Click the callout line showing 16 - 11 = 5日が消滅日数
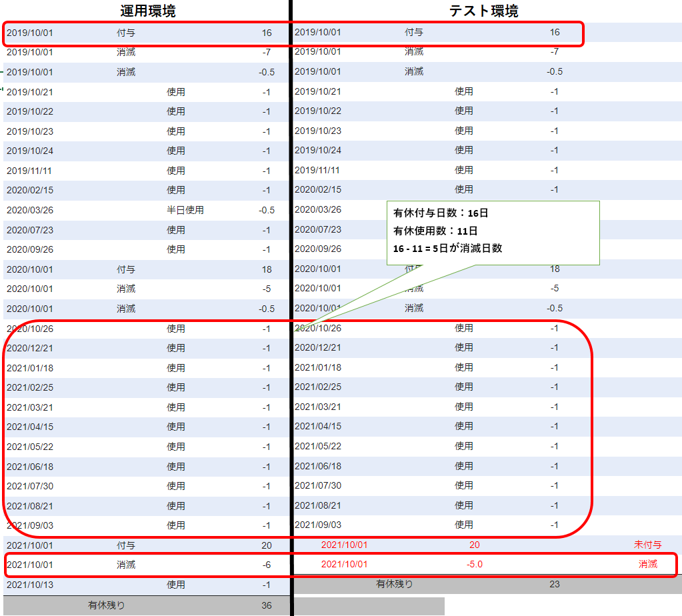 447,249
